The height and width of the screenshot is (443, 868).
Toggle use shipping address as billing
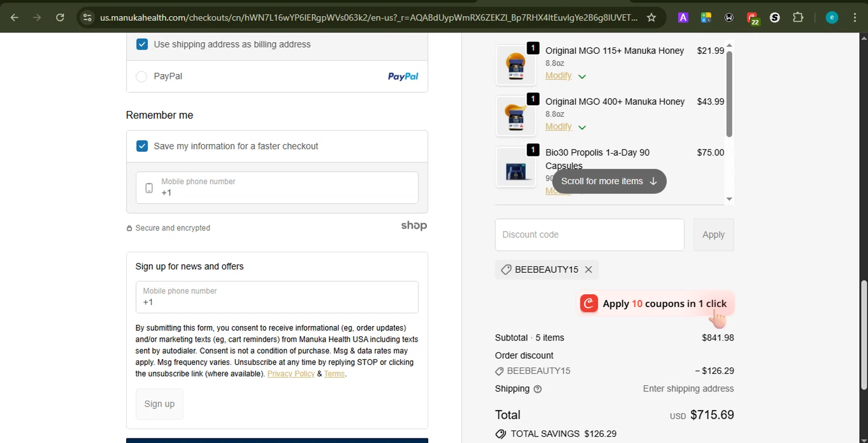(x=142, y=44)
